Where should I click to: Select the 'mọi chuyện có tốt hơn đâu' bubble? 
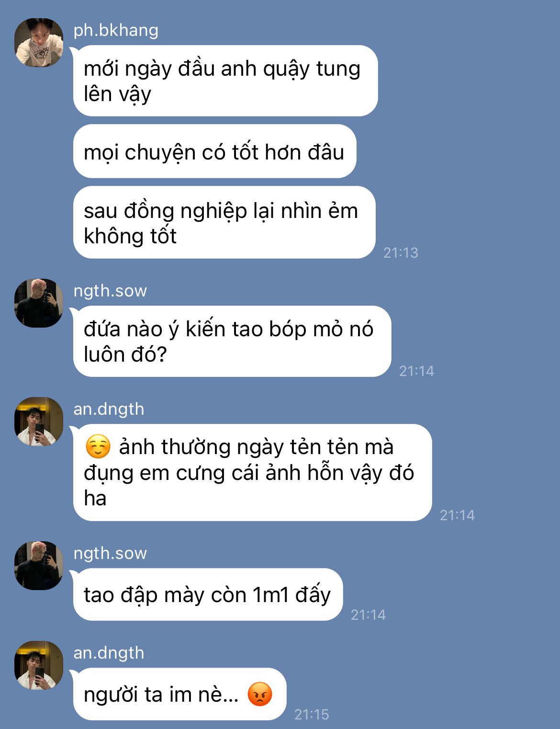215,151
